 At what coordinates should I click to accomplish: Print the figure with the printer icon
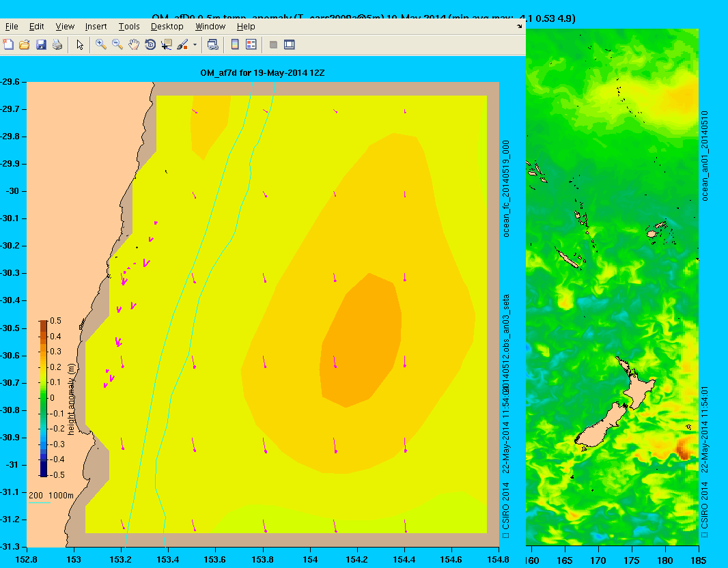pos(57,44)
